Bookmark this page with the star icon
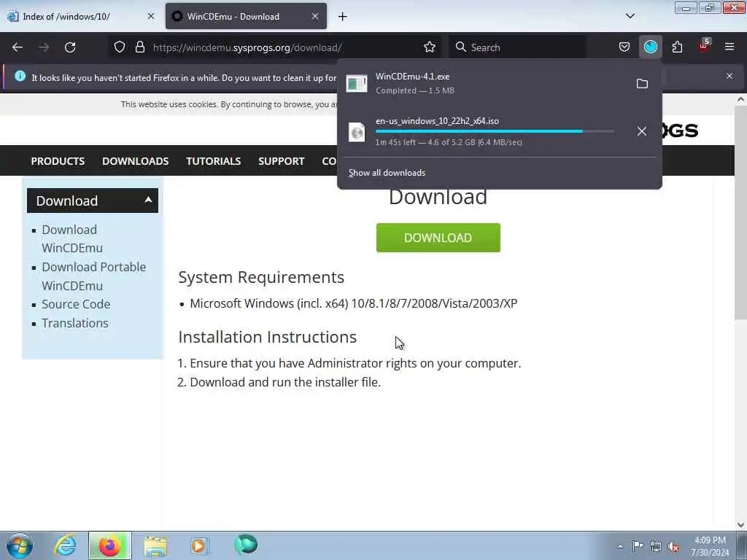The height and width of the screenshot is (560, 747). tap(430, 47)
